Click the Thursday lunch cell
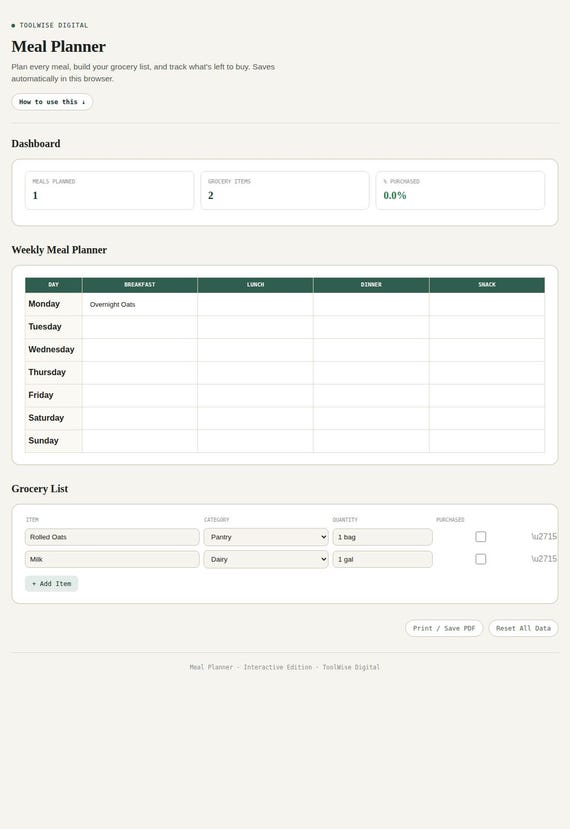570x829 pixels. click(255, 373)
